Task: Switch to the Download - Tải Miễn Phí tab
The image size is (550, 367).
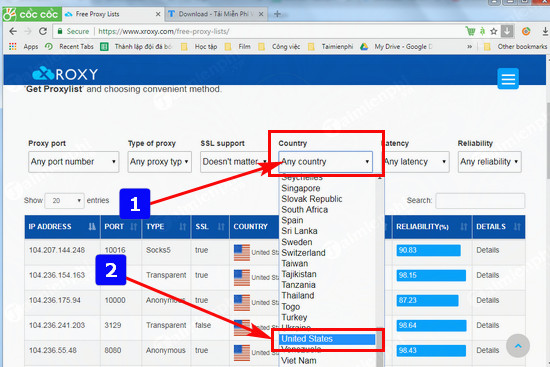Action: tap(215, 14)
